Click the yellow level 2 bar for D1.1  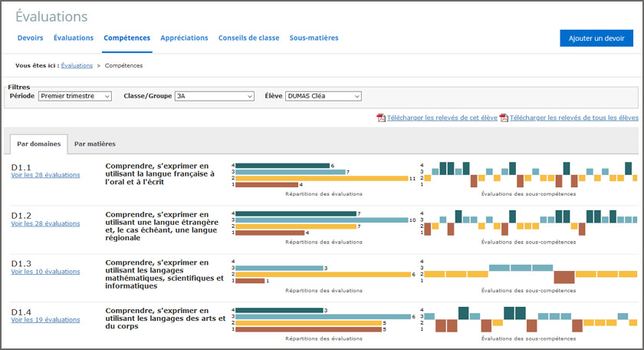tap(321, 178)
